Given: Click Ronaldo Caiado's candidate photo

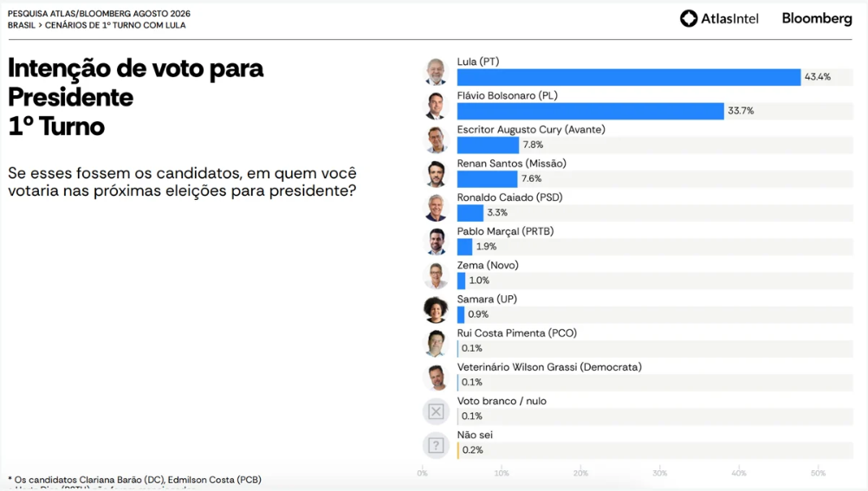Looking at the screenshot, I should coord(437,208).
